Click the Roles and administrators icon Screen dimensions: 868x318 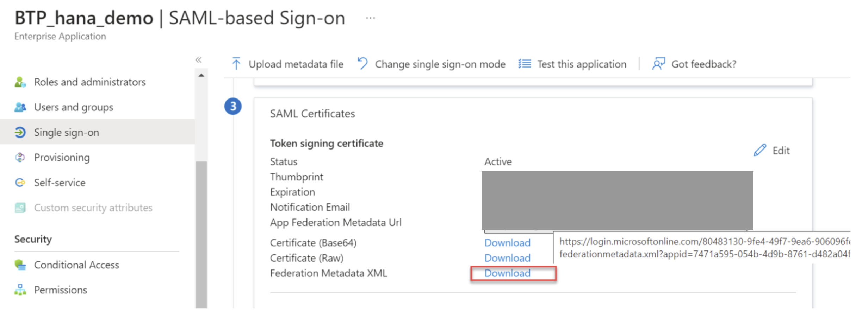point(20,82)
